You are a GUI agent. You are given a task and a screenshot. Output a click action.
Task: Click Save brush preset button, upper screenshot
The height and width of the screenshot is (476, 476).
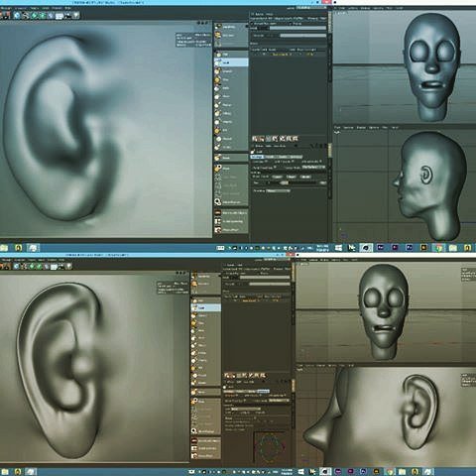(292, 177)
